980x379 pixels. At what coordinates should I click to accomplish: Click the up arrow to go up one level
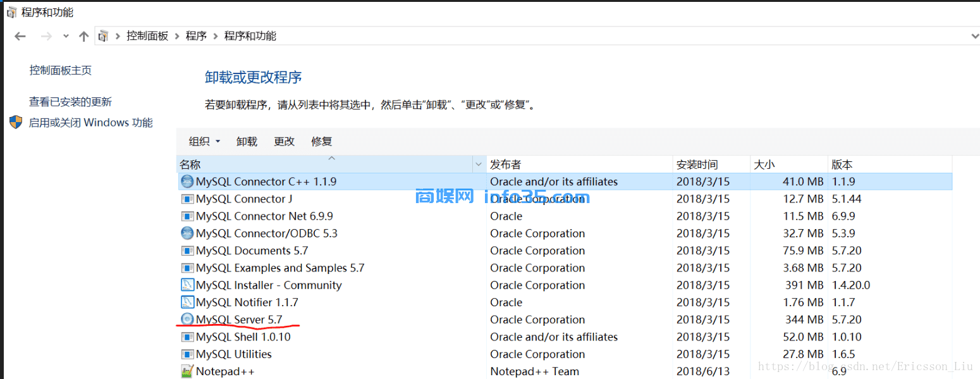pyautogui.click(x=84, y=36)
